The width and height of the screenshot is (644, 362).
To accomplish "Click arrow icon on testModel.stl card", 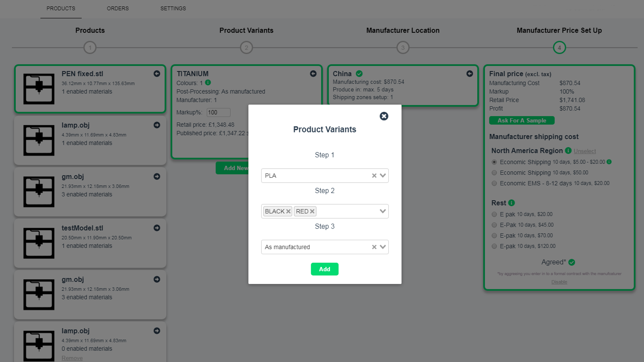I will (x=157, y=228).
